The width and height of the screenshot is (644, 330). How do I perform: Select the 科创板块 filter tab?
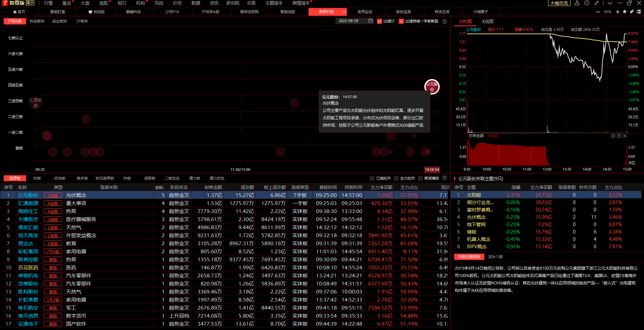[x=37, y=21]
